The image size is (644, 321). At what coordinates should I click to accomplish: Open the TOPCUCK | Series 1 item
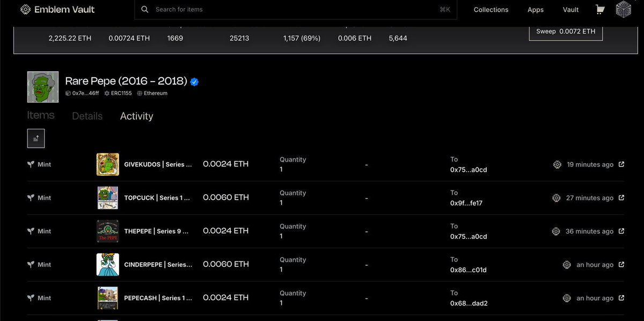click(x=157, y=198)
